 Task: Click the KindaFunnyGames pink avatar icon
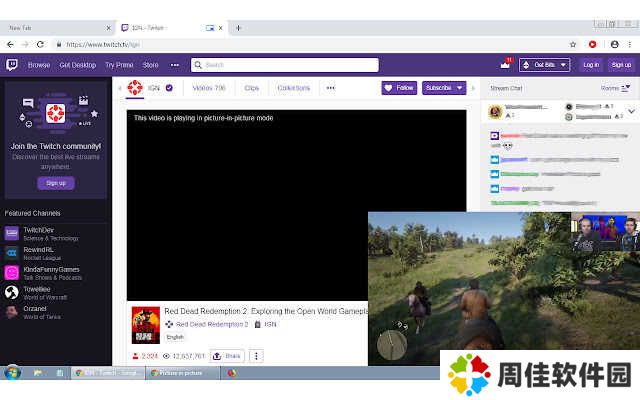[11, 273]
